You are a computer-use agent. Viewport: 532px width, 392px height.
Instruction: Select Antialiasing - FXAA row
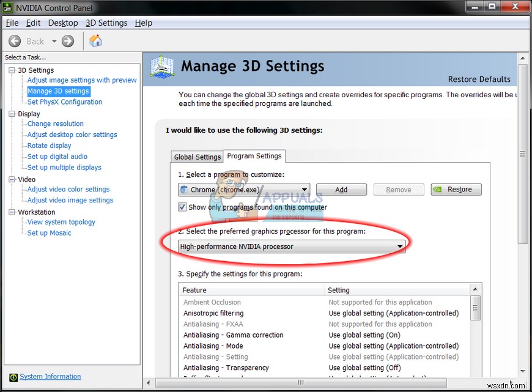coord(324,324)
